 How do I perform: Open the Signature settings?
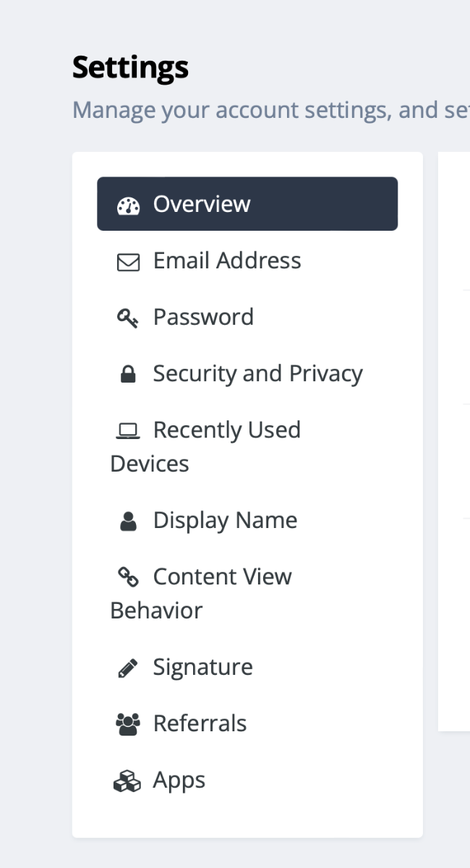[202, 667]
